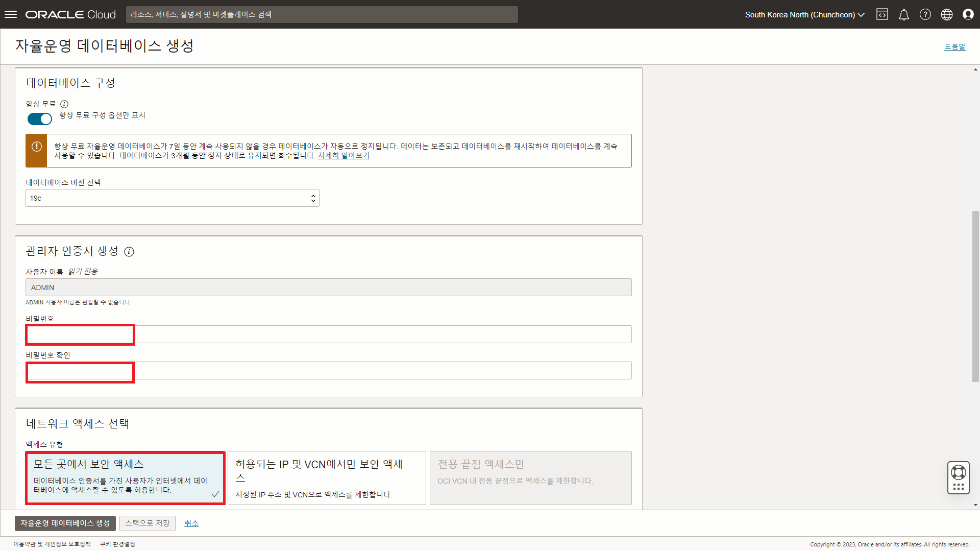Click the 자율운영 데이터베이스 생성 page title
This screenshot has width=980, height=551.
(x=105, y=46)
